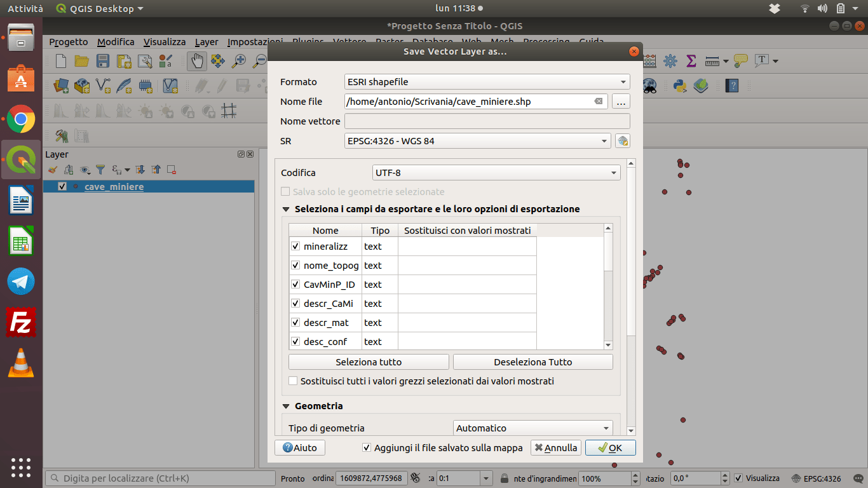Open the SR EPSG:4326 dropdown

[x=478, y=141]
